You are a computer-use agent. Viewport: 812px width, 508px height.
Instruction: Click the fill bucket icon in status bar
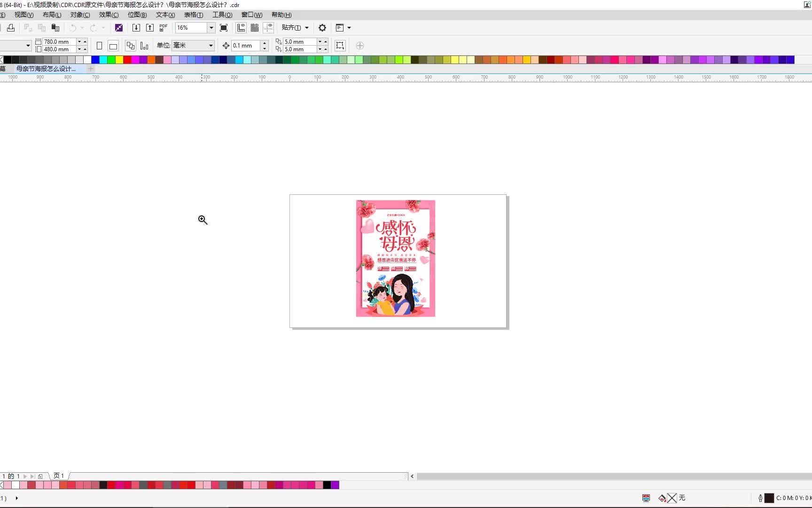pyautogui.click(x=662, y=498)
